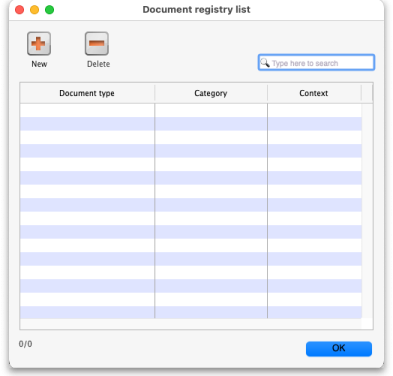This screenshot has height=376, width=393.
Task: Minimize window with the yellow button
Action: tap(35, 10)
